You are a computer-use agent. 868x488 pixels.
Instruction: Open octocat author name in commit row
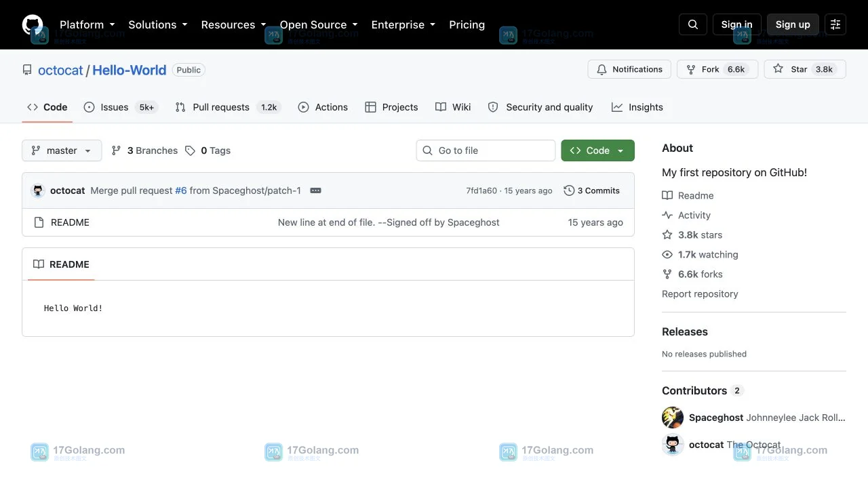68,190
